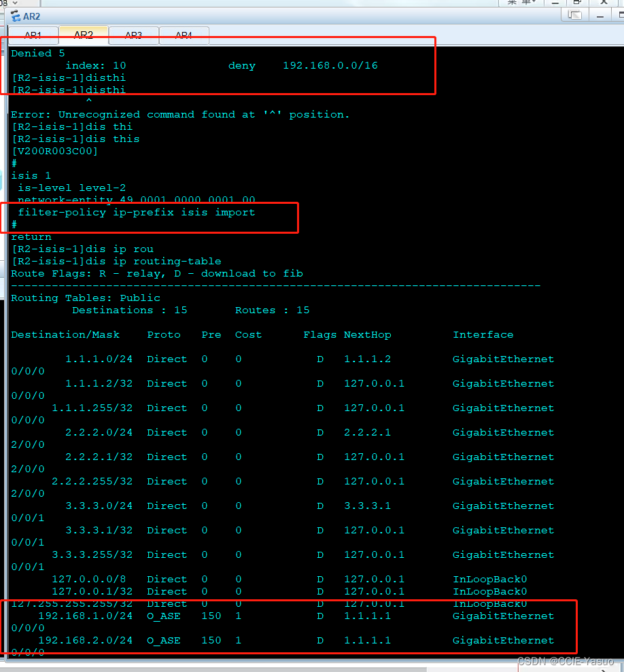The height and width of the screenshot is (672, 624).
Task: Click the detach window icon beside minimize
Action: click(x=574, y=16)
